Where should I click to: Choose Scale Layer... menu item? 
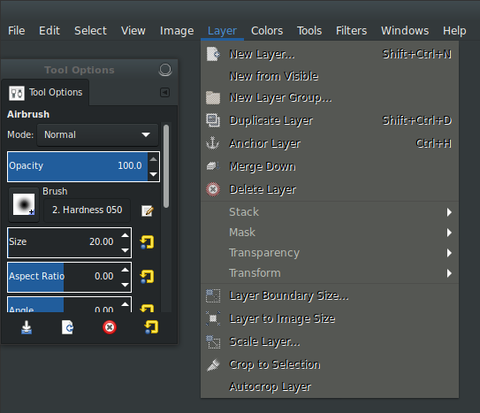[330, 341]
